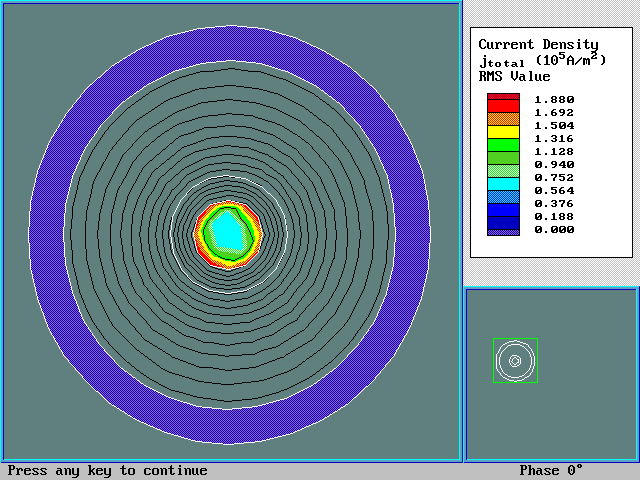Click the jtotal units label
640x480 pixels.
coord(542,60)
